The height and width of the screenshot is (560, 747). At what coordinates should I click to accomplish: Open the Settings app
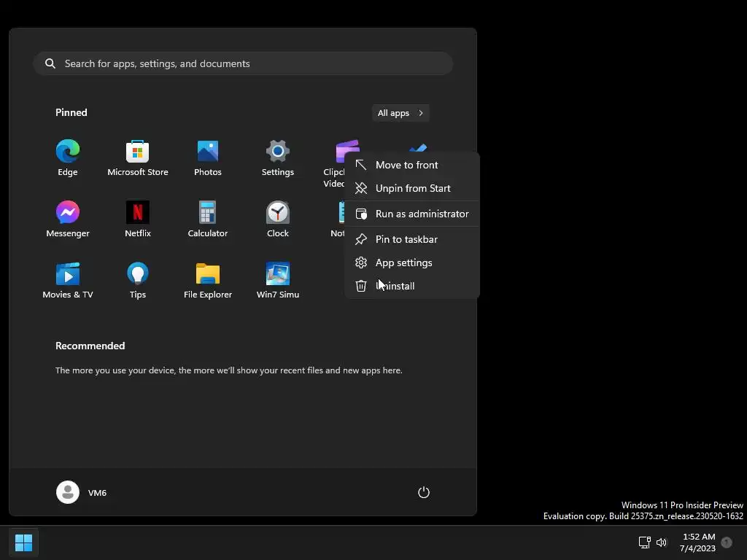coord(278,158)
